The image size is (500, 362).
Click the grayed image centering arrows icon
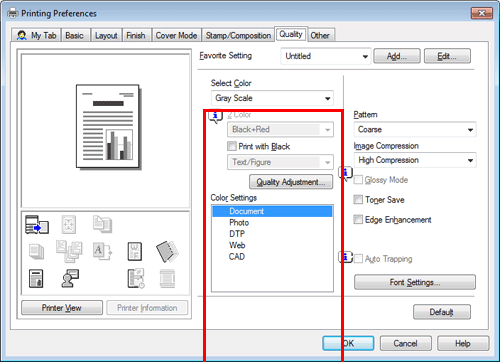[69, 224]
